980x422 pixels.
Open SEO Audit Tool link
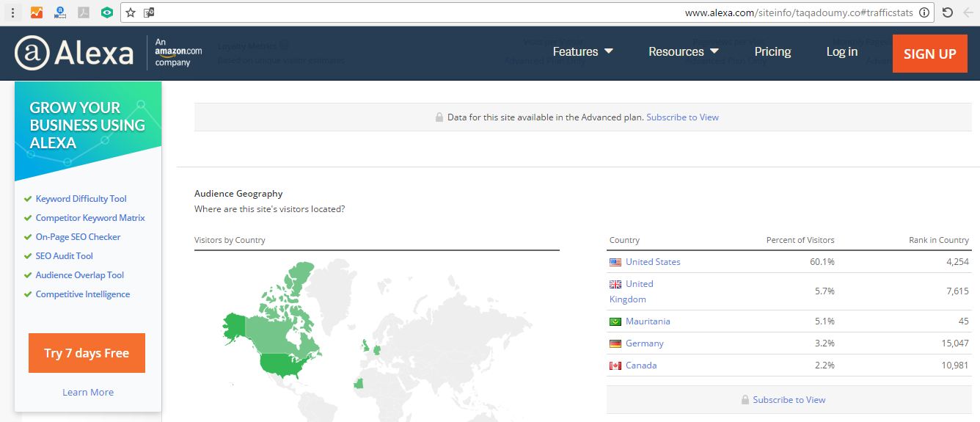65,256
